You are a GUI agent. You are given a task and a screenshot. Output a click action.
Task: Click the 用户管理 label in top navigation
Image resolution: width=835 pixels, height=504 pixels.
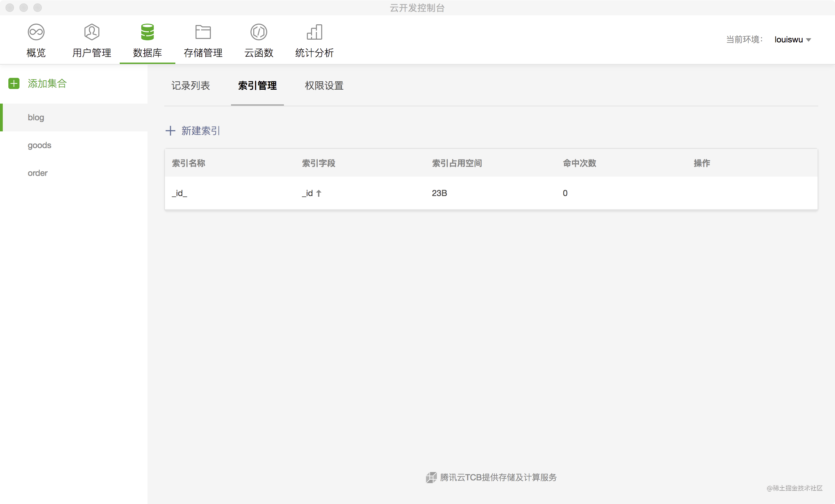(x=92, y=53)
